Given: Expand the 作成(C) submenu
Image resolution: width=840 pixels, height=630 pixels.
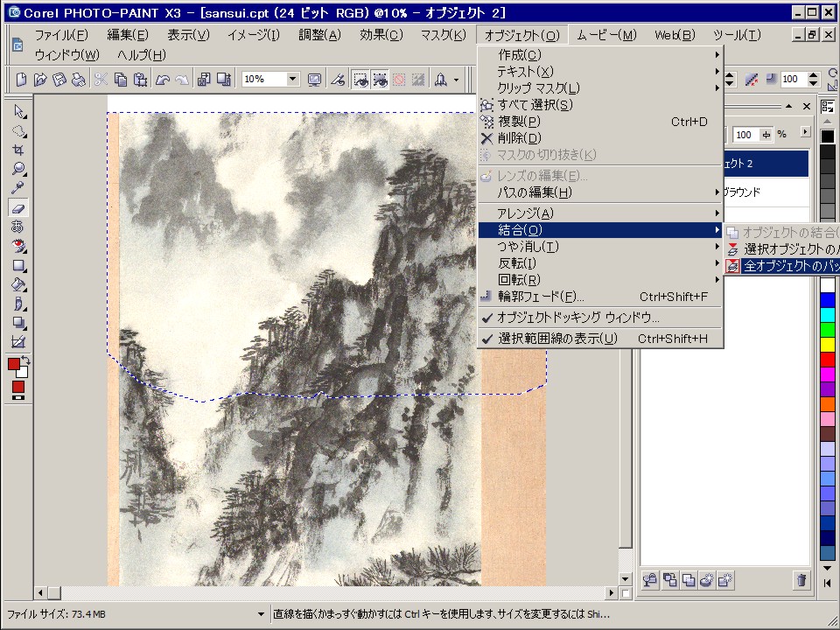Looking at the screenshot, I should pos(600,54).
